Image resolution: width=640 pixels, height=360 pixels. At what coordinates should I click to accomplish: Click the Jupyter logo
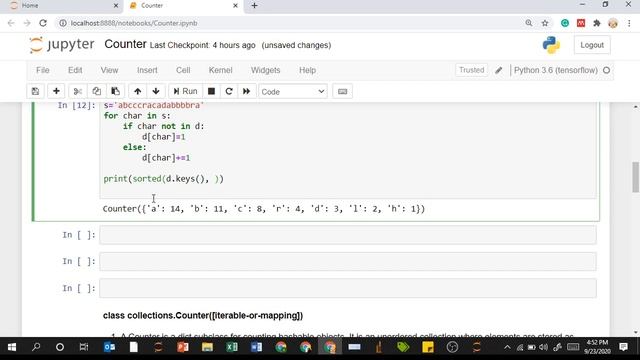62,44
